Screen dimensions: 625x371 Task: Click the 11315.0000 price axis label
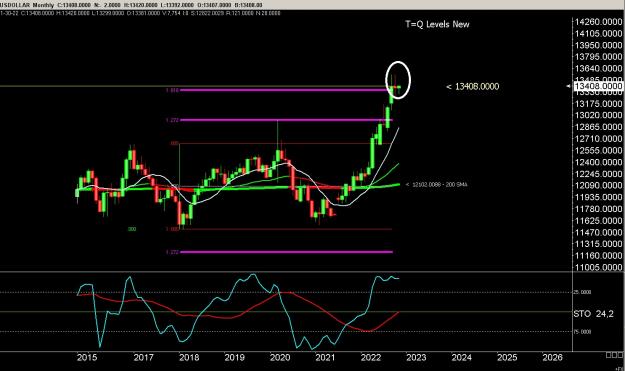pyautogui.click(x=598, y=244)
